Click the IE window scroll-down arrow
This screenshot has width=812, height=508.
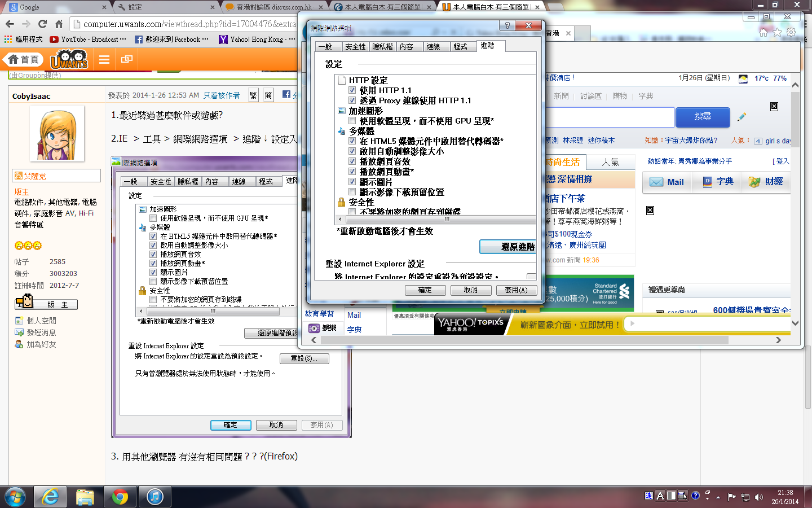pyautogui.click(x=795, y=323)
